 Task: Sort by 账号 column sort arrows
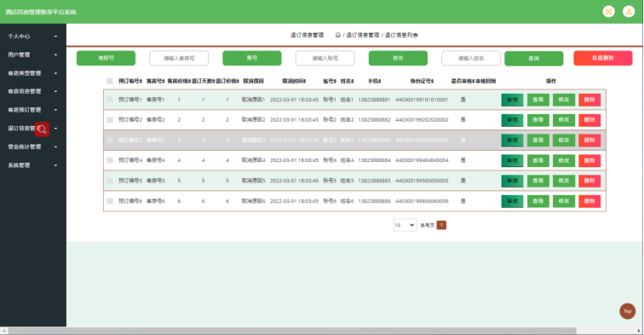coord(335,81)
